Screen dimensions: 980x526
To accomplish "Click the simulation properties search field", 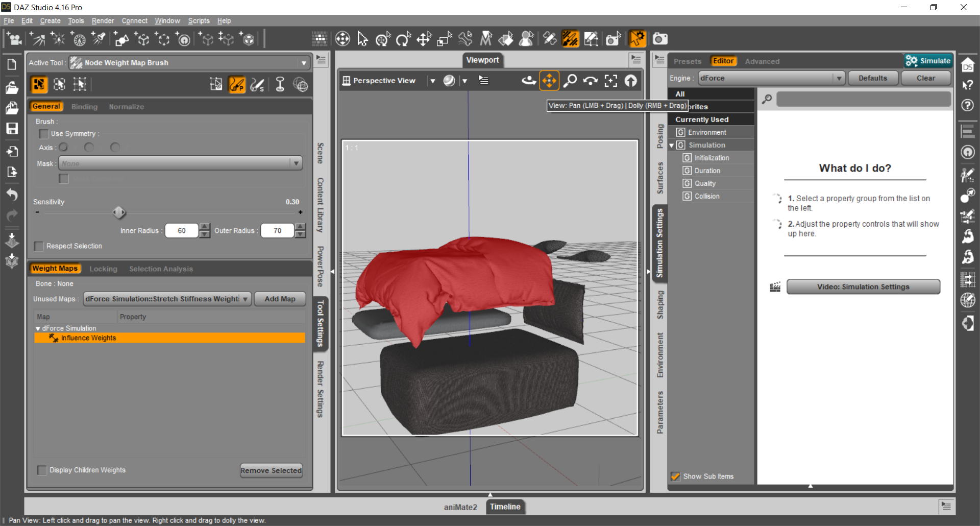I will 864,99.
